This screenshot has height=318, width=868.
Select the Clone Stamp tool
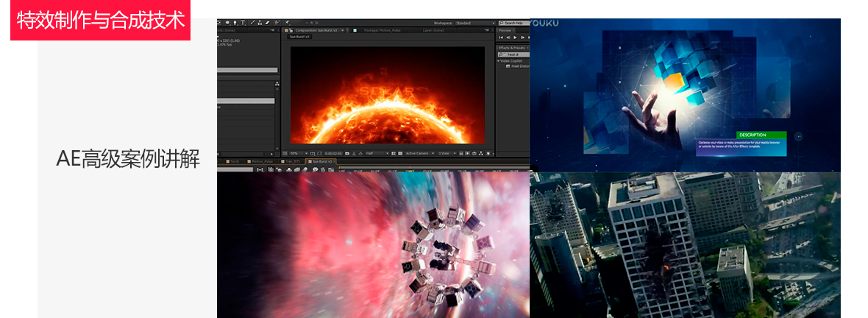(x=260, y=23)
